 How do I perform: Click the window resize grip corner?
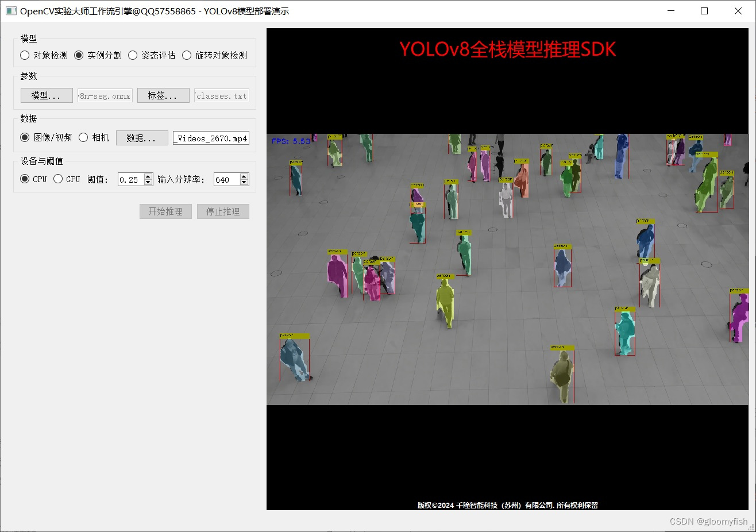tap(751, 527)
